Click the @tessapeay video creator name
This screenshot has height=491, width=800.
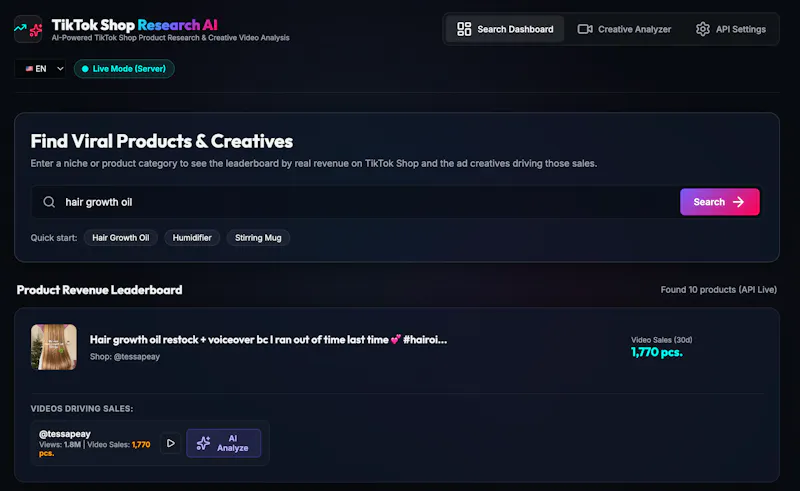click(65, 434)
